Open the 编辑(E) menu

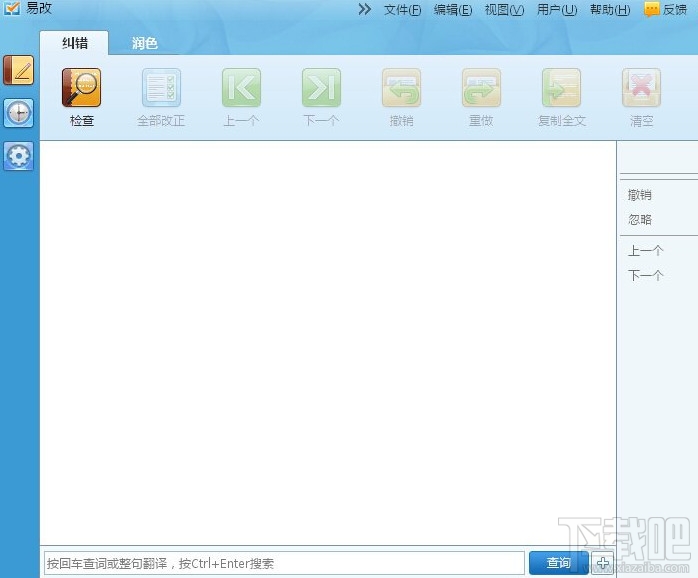[x=453, y=9]
